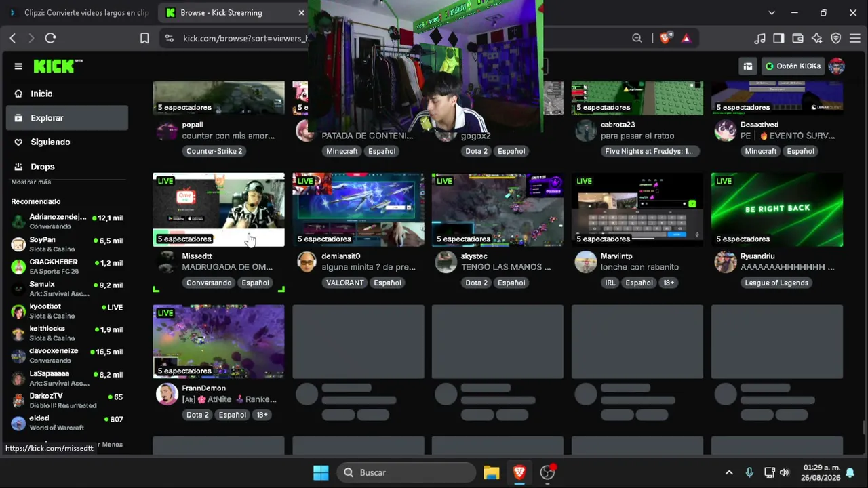Open recommended channel Adrianozendejas
Screen dimensions: 868x488
67,222
